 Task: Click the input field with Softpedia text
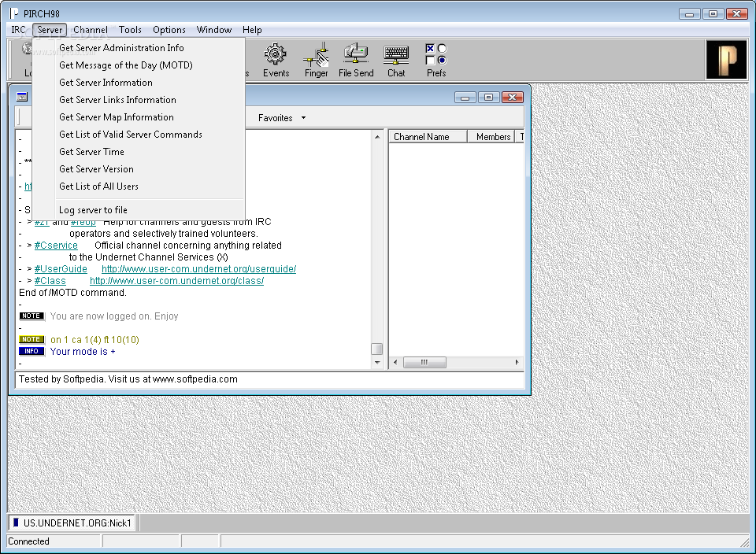point(269,379)
